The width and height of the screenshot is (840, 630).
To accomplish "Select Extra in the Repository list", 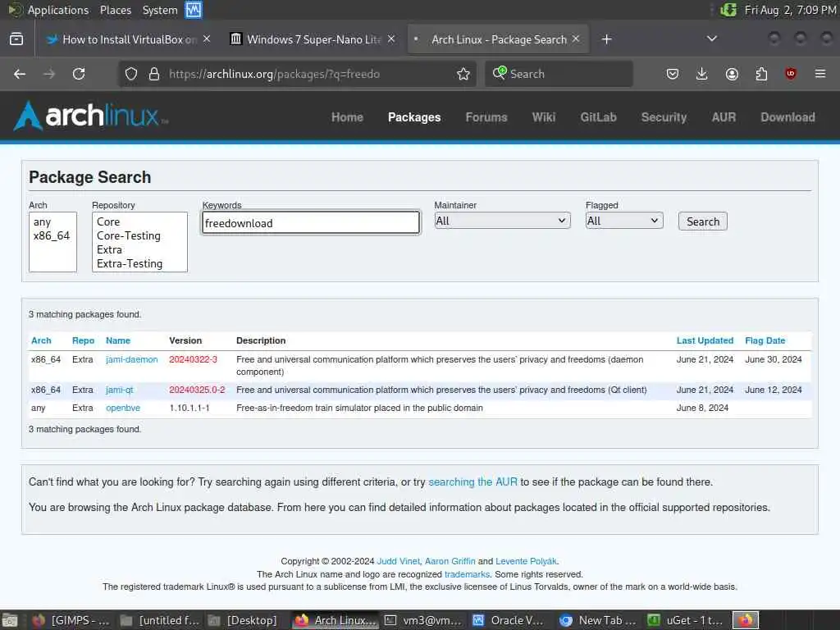I will click(109, 249).
